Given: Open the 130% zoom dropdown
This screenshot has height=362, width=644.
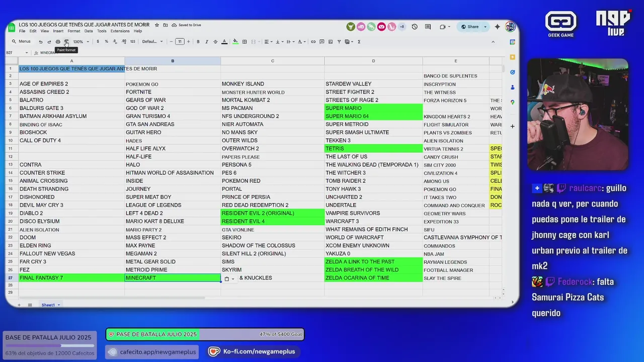Looking at the screenshot, I should 81,42.
